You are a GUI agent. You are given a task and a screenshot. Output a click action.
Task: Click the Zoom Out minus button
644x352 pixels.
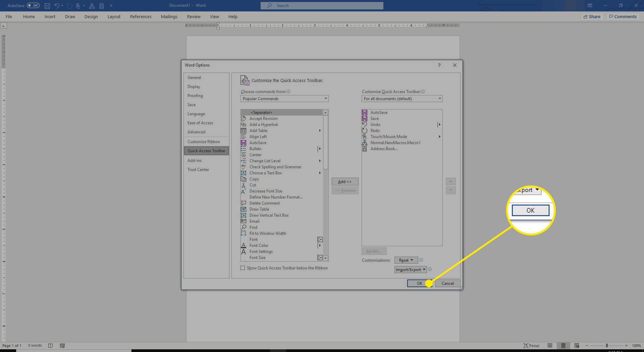587,346
